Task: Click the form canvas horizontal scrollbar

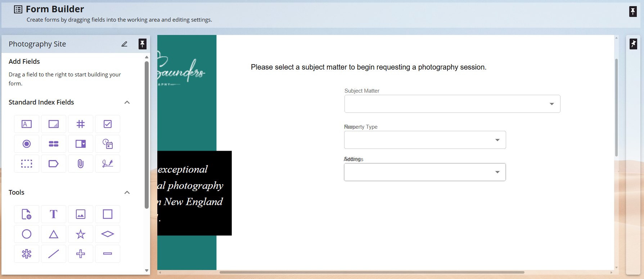Action: pyautogui.click(x=372, y=272)
